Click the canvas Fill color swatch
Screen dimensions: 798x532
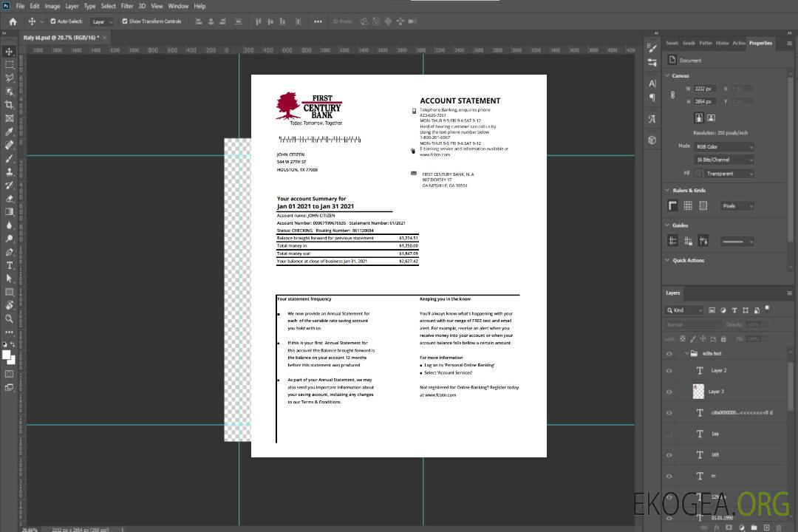pyautogui.click(x=698, y=174)
